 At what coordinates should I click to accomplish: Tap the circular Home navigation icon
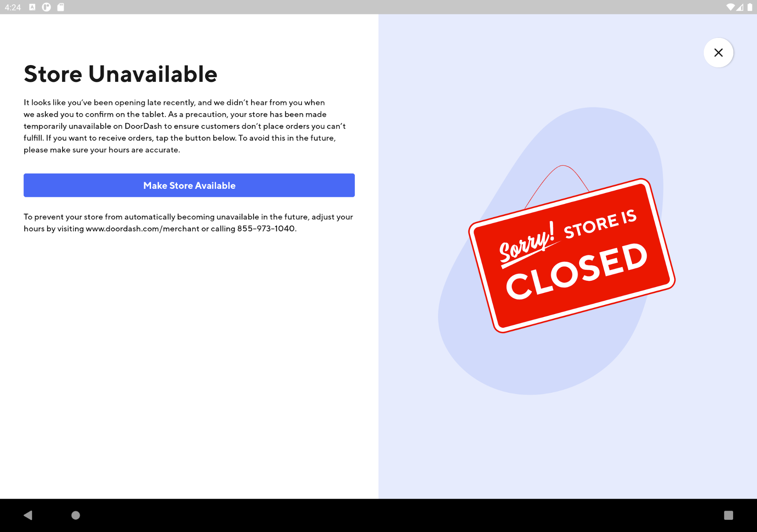[x=76, y=515]
